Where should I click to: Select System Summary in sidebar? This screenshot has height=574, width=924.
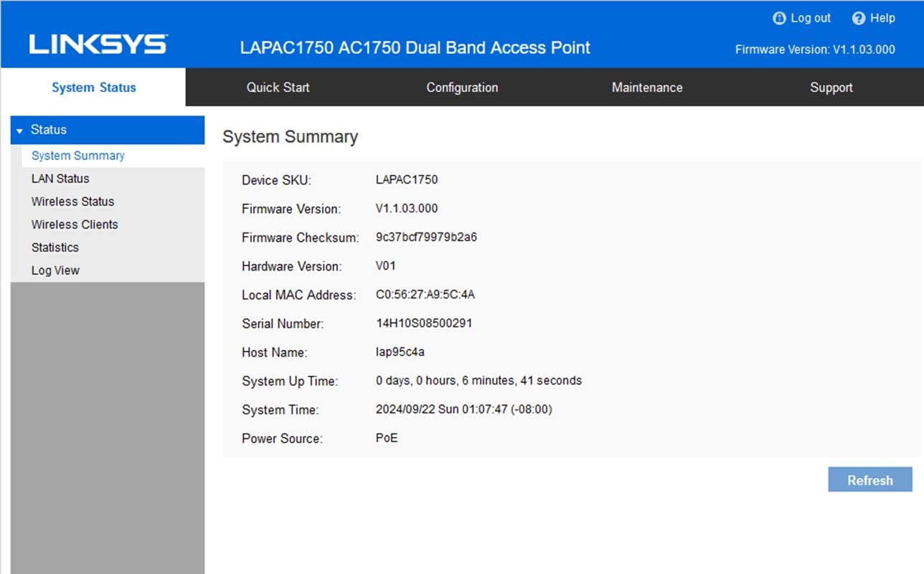click(x=78, y=156)
